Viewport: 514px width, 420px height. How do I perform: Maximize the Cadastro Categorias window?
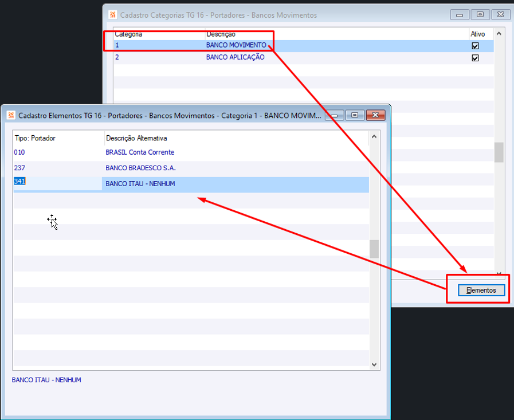tap(480, 14)
